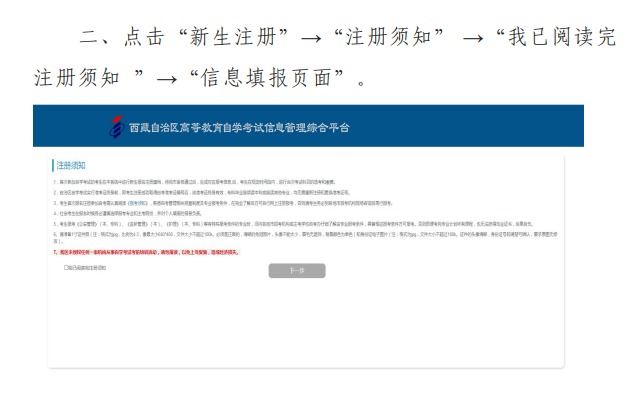Click the gray 下一步 button
The width and height of the screenshot is (638, 399).
click(297, 270)
